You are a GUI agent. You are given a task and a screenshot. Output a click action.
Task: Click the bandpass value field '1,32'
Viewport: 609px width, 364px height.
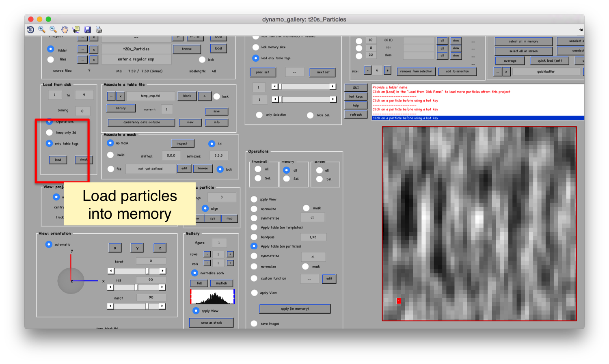pyautogui.click(x=313, y=237)
